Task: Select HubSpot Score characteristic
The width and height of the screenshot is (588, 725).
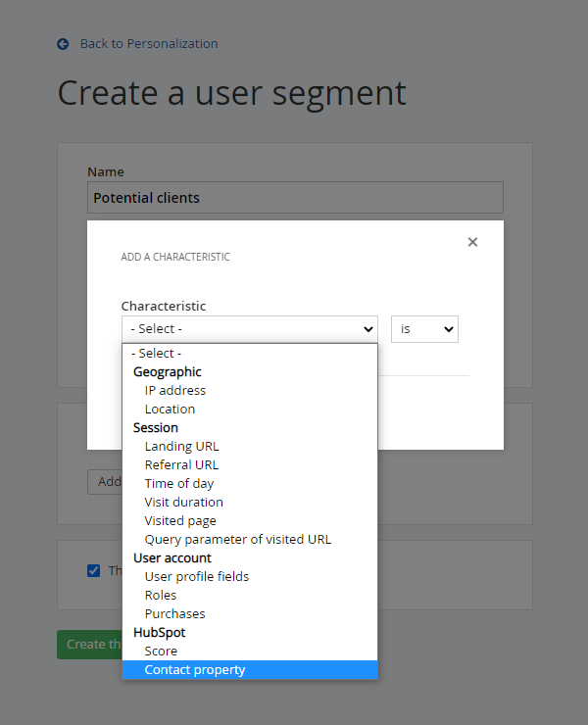Action: point(161,652)
